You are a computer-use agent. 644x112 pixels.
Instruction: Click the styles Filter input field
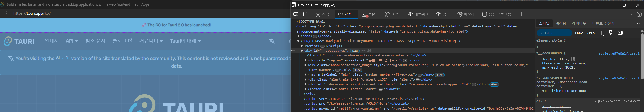(x=554, y=33)
